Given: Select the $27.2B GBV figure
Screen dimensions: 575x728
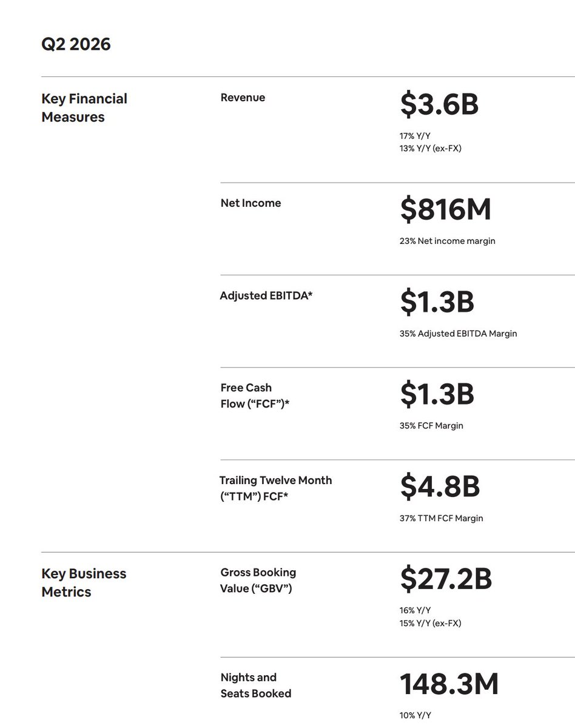Looking at the screenshot, I should 446,579.
